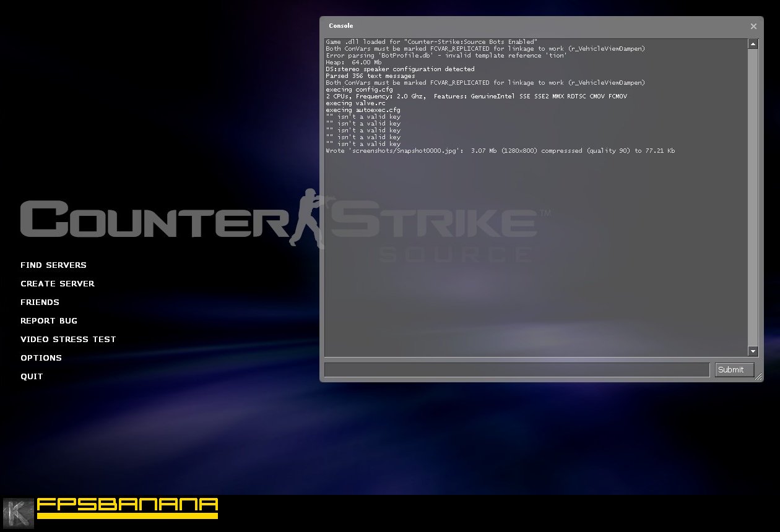Click the K logo icon at bottom-left

pyautogui.click(x=19, y=513)
